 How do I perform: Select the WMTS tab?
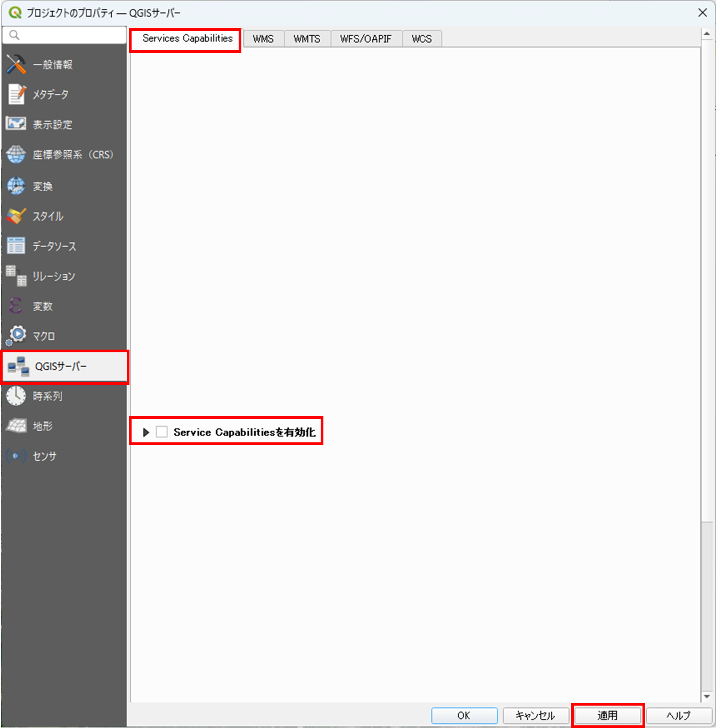click(x=307, y=38)
